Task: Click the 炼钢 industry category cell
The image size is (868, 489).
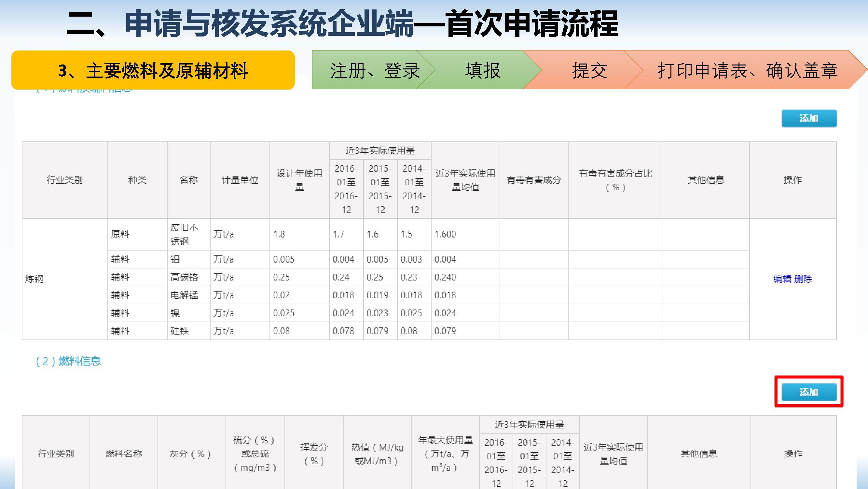Action: (35, 279)
